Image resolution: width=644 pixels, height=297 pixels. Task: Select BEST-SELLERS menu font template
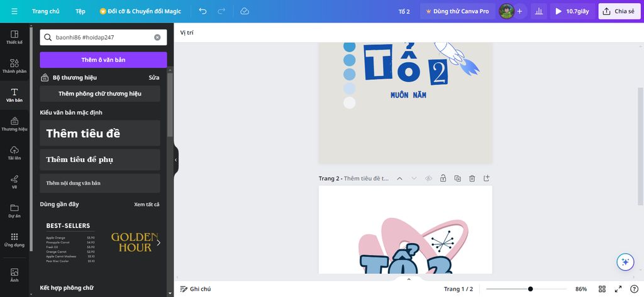(70, 242)
